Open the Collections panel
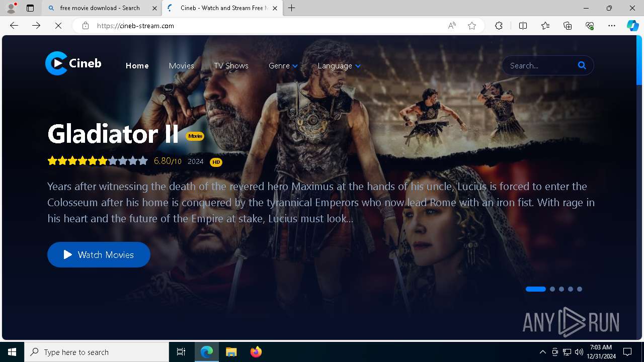Screen dimensions: 644x362 click(x=568, y=26)
